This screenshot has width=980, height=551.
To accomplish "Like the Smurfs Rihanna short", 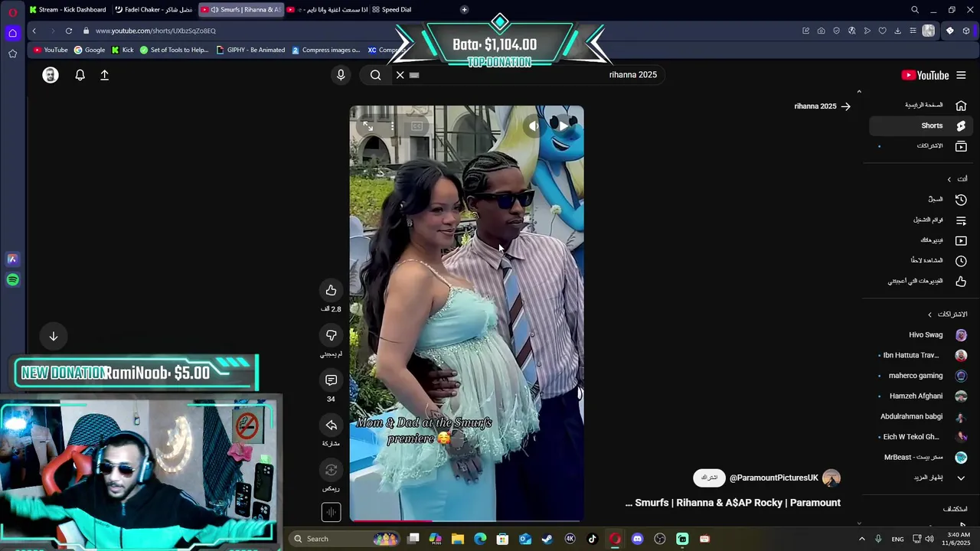I will click(331, 290).
